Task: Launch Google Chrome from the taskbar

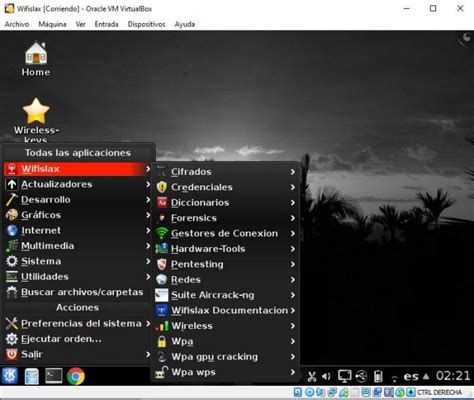Action: pyautogui.click(x=76, y=376)
